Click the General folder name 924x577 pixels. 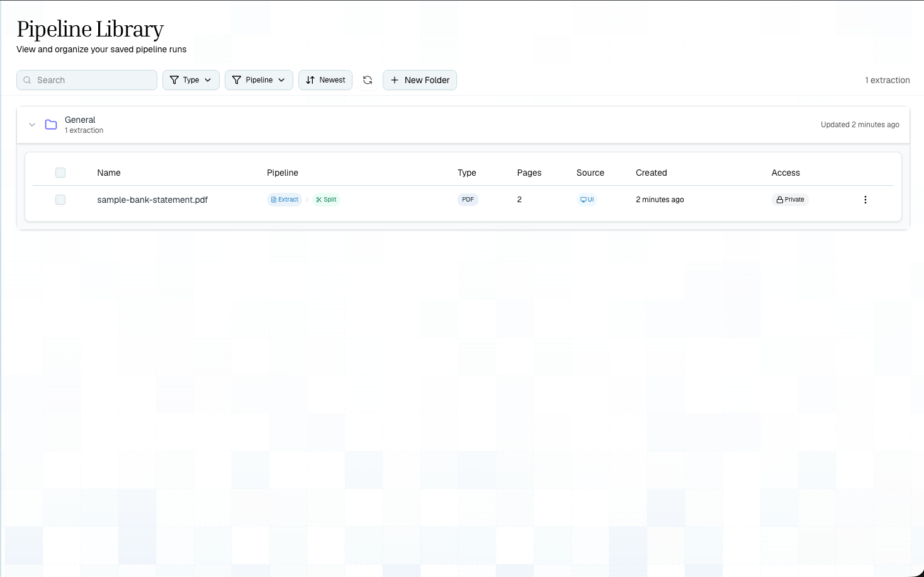pos(80,120)
